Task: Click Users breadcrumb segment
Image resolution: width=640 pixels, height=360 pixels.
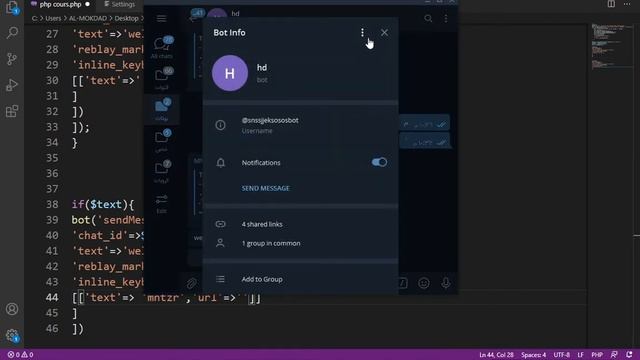Action: pos(53,18)
